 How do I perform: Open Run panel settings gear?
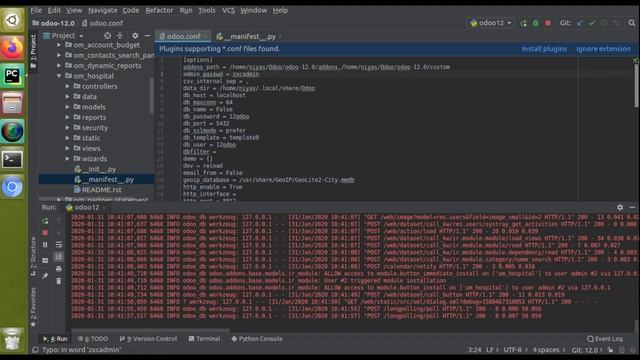point(620,207)
